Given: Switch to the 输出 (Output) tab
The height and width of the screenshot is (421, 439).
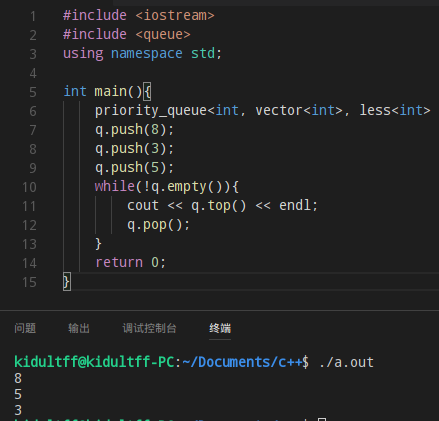Looking at the screenshot, I should (x=79, y=328).
